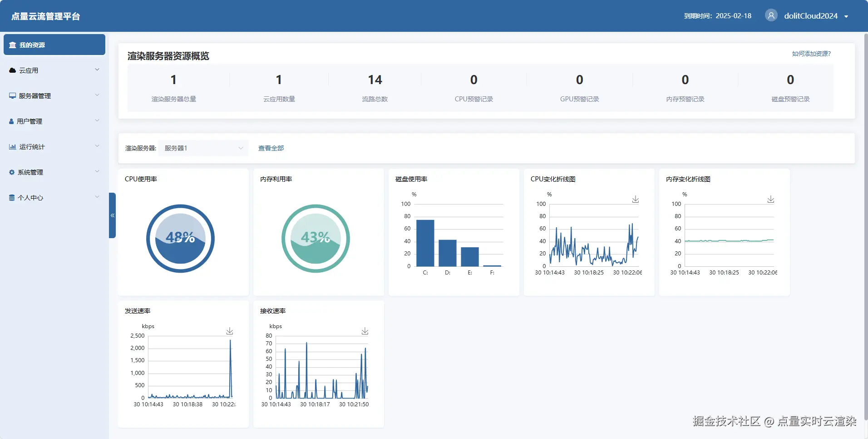Open the 渲染服务器 selector showing 服务器1
The image size is (868, 439).
203,148
